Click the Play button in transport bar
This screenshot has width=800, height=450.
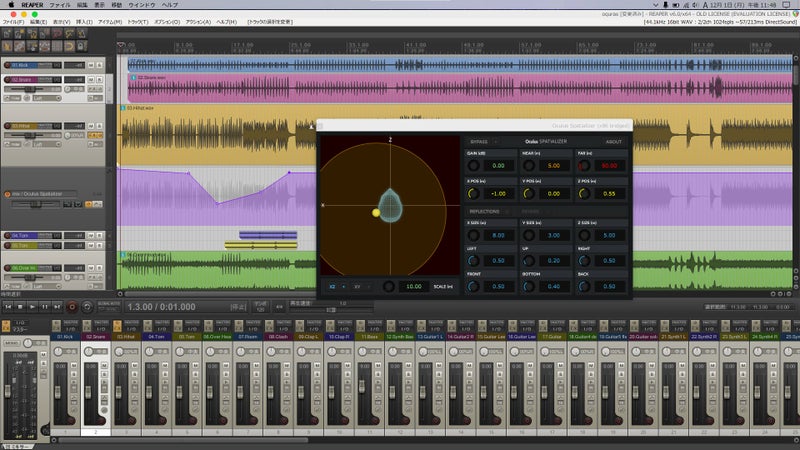point(32,307)
